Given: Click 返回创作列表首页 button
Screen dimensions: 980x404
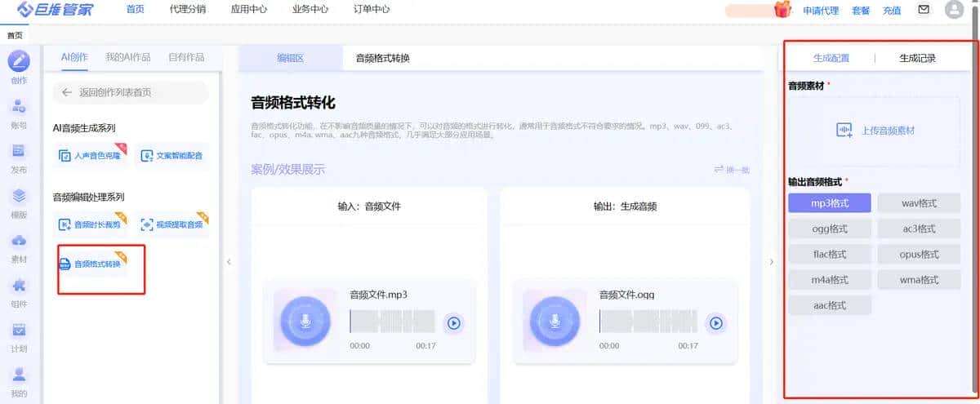Looking at the screenshot, I should [131, 92].
